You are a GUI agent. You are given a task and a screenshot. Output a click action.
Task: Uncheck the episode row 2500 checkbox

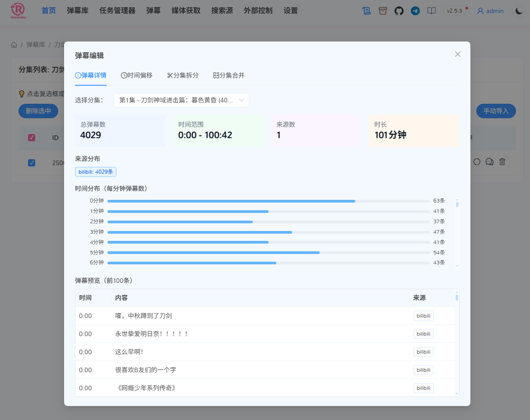click(32, 163)
